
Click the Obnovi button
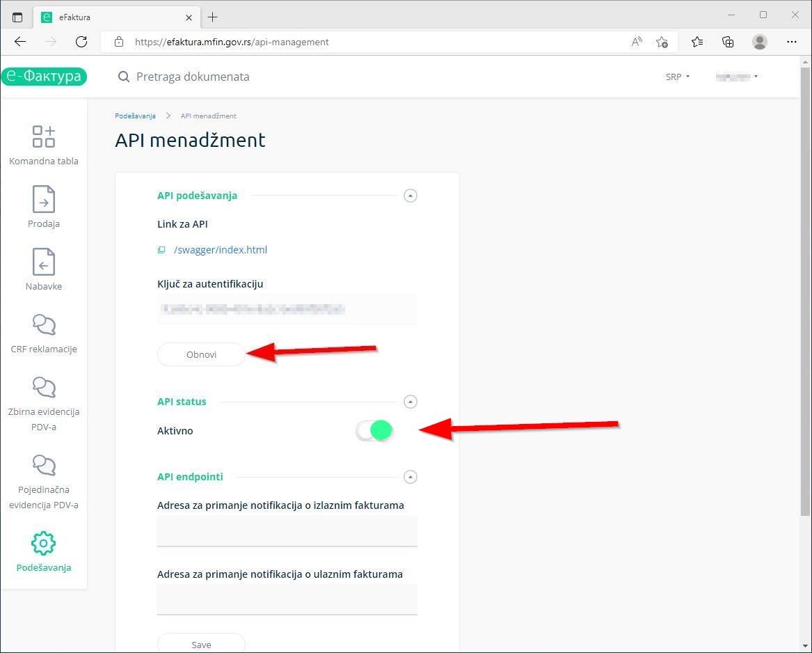[201, 354]
